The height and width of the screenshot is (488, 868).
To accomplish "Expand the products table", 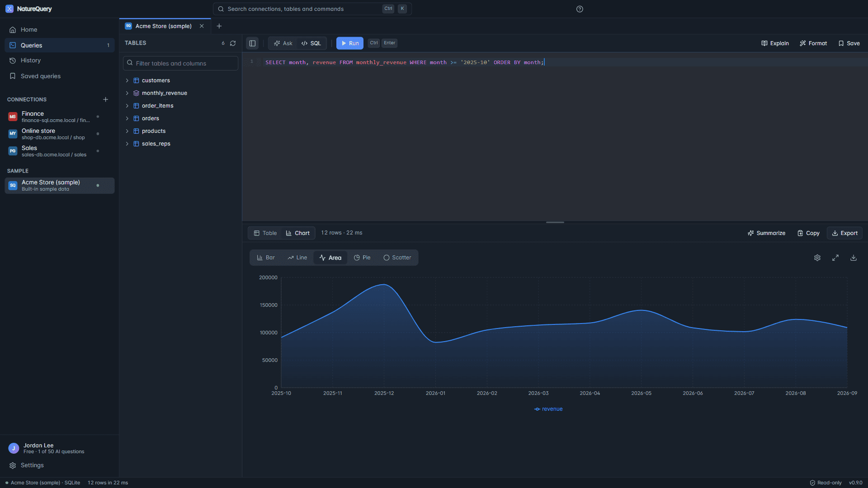I will (127, 131).
